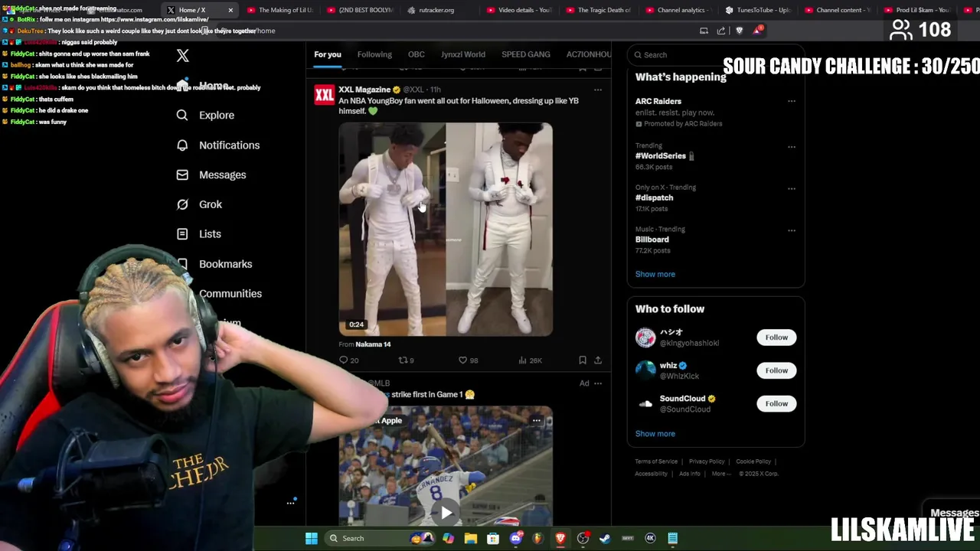This screenshot has width=980, height=551.
Task: Open more options for Billboard trend
Action: tap(792, 230)
